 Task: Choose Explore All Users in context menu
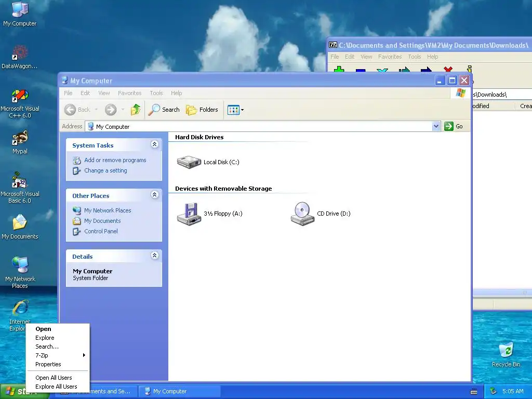point(58,387)
